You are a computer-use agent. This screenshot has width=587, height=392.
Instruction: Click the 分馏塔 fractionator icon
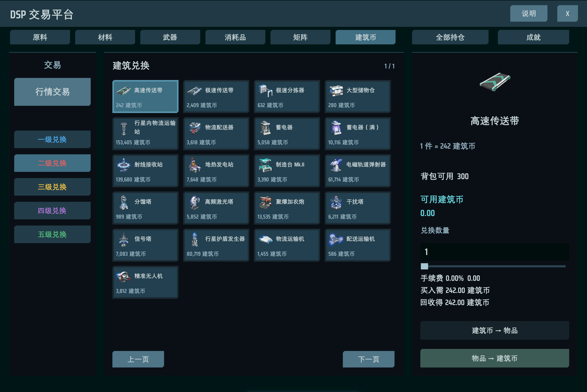point(124,202)
